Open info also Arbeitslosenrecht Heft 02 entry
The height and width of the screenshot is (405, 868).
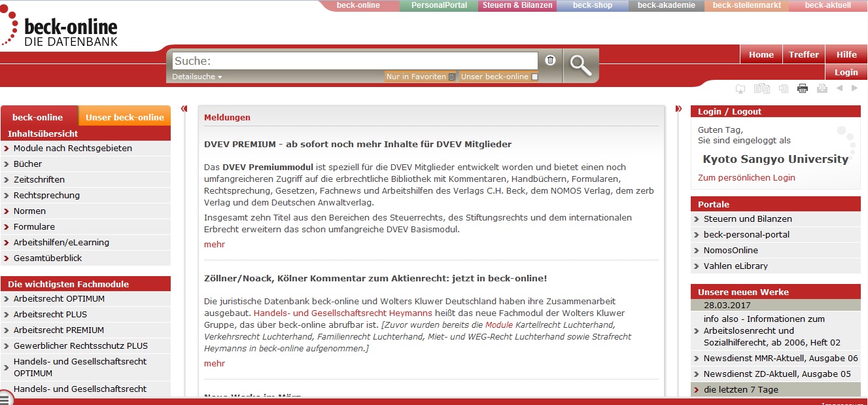pos(776,331)
